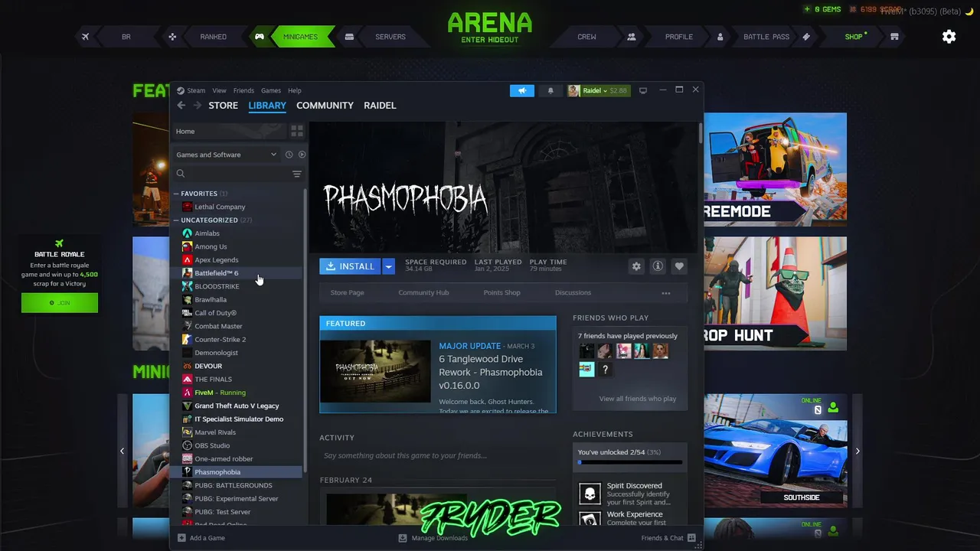Add Phasmophobia to favorites with the heart

click(679, 266)
